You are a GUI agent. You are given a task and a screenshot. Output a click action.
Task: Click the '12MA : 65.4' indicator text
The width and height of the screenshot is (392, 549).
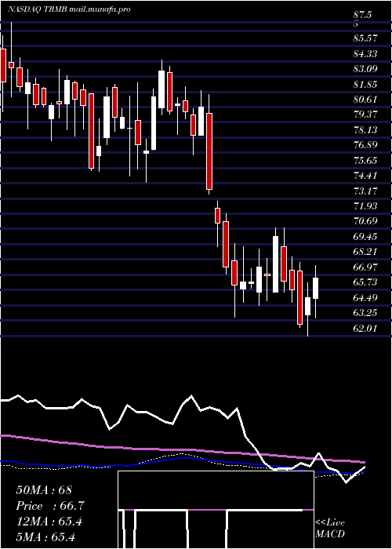click(49, 522)
